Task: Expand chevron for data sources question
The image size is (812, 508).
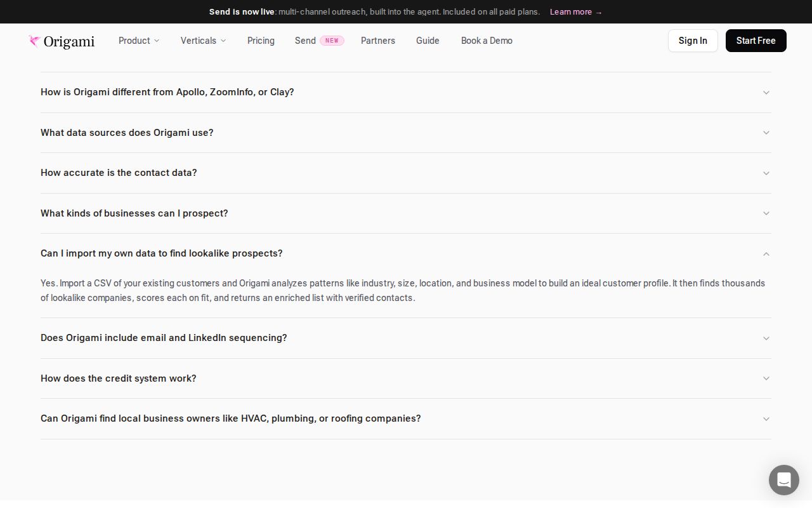Action: coord(766,133)
